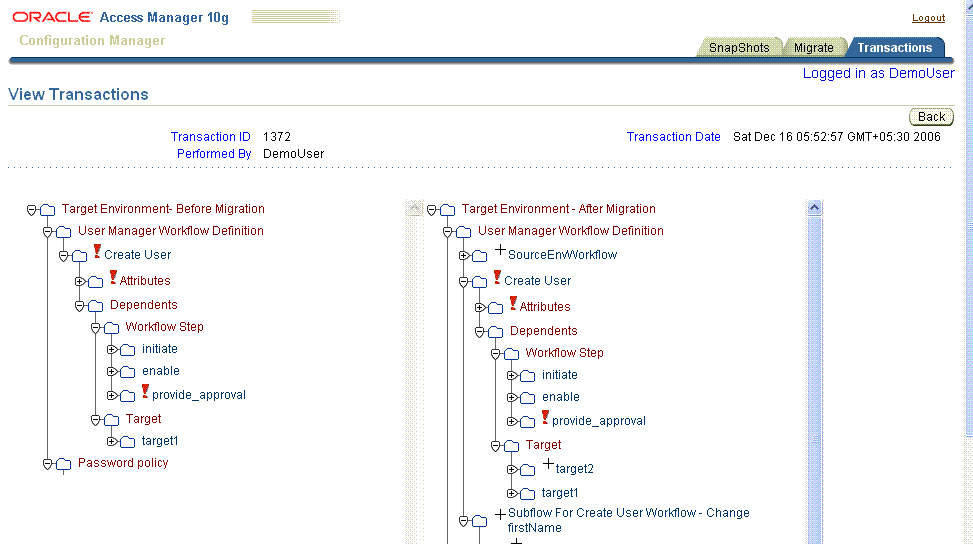
Task: Click folder icon beside SourceEnvWorkflow
Action: pyautogui.click(x=480, y=256)
